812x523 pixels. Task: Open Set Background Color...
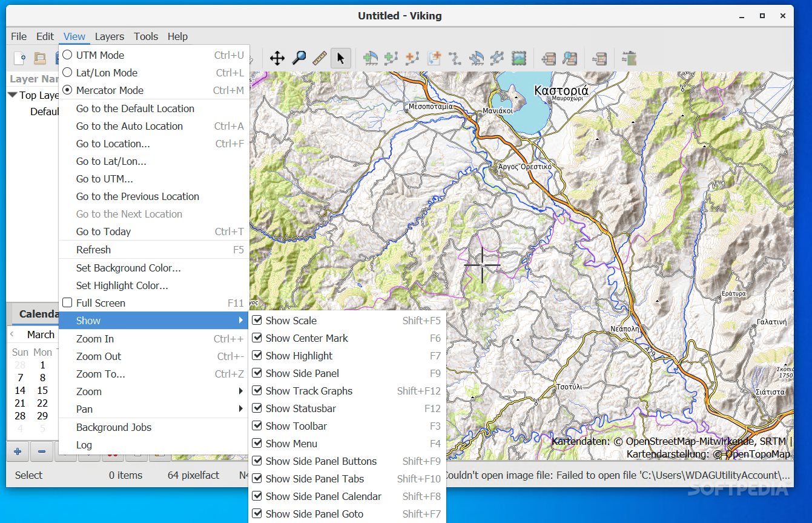tap(154, 268)
